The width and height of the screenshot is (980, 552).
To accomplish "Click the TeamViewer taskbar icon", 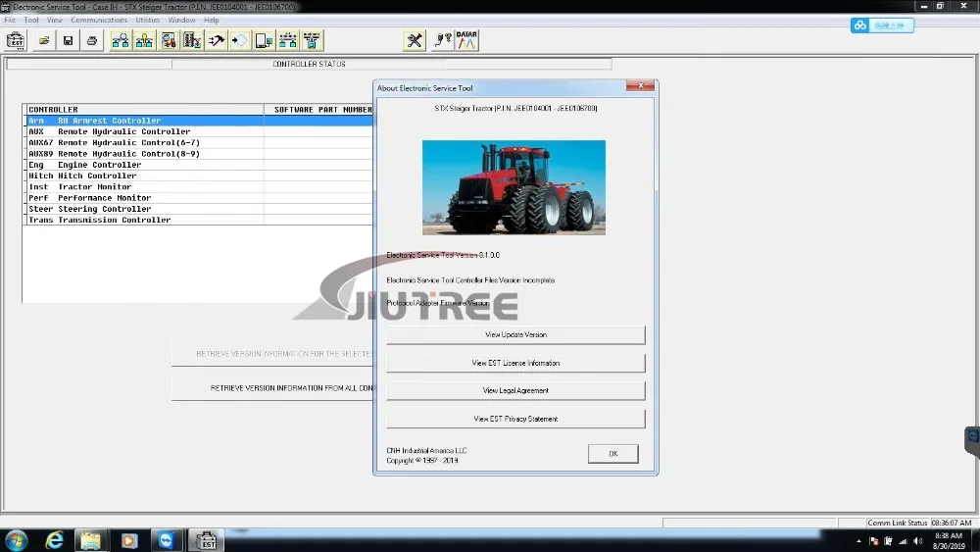I will (166, 540).
